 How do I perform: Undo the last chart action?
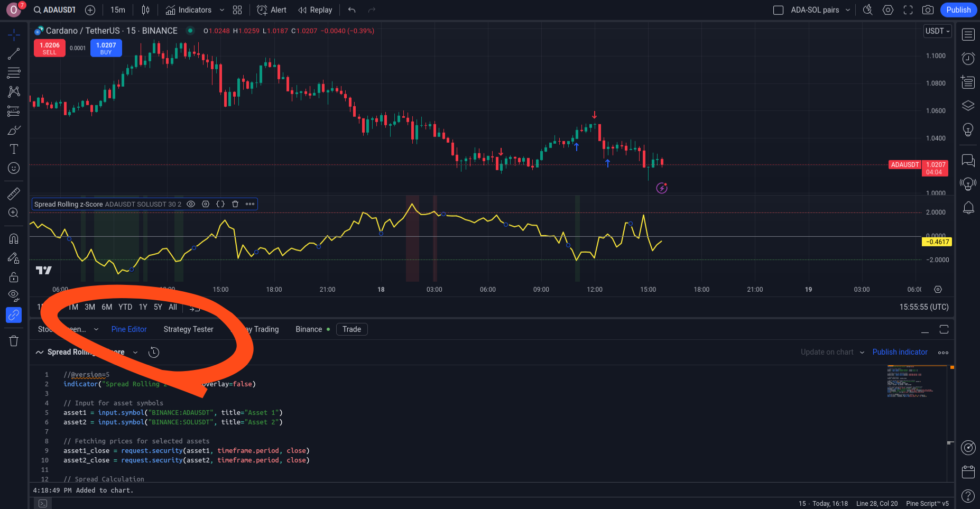352,10
